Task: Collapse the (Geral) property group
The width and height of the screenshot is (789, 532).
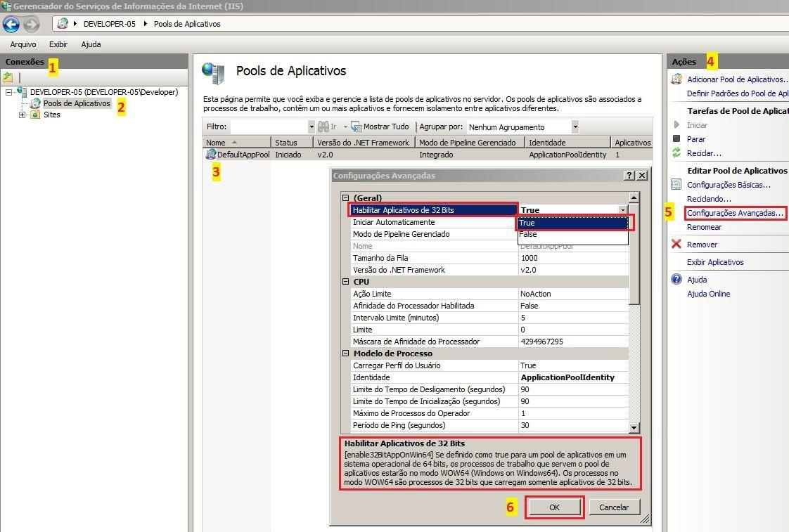Action: [x=346, y=197]
